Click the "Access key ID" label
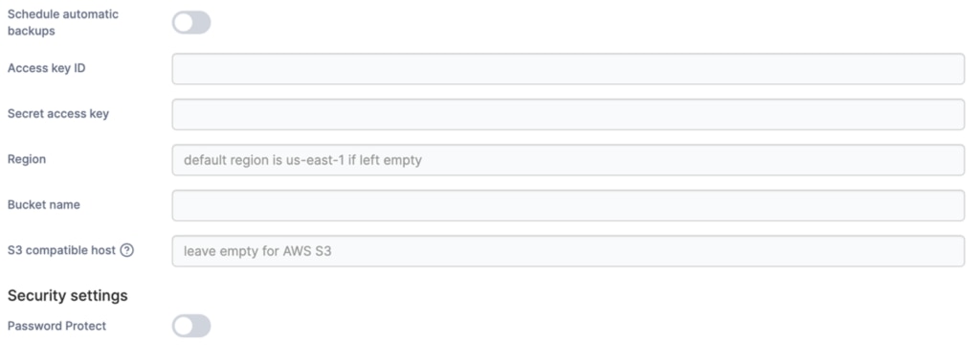This screenshot has width=980, height=345. [46, 68]
